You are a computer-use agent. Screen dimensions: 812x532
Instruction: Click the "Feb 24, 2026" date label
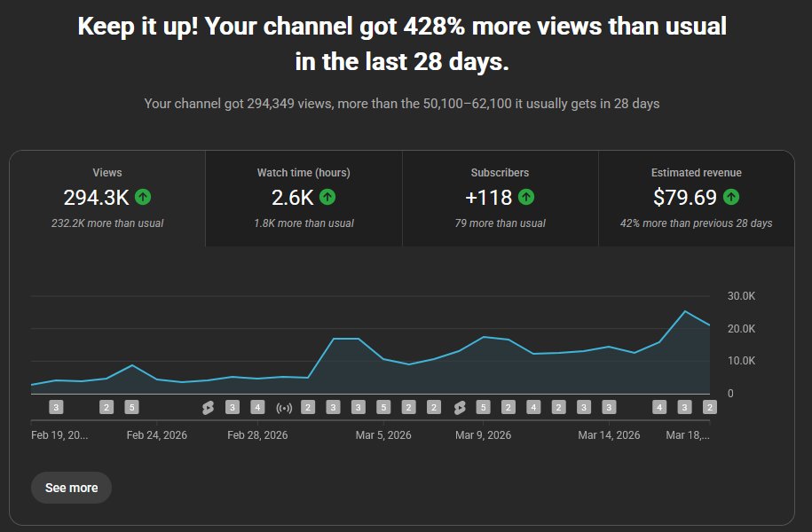point(157,435)
